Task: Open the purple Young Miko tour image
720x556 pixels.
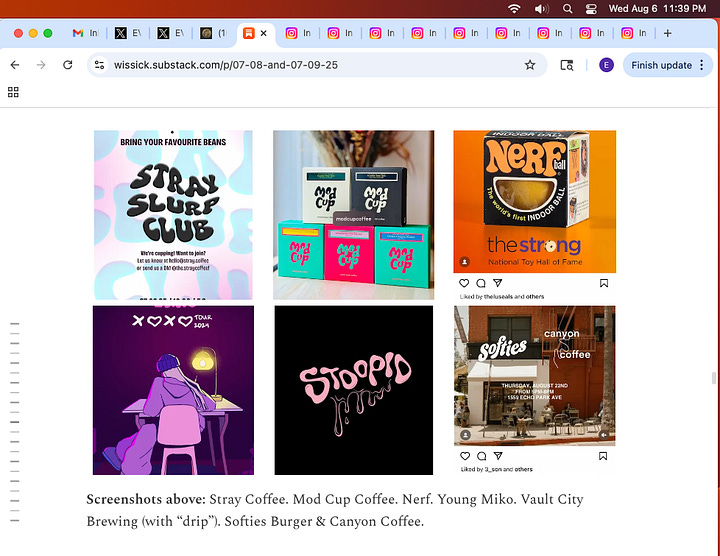Action: click(173, 390)
